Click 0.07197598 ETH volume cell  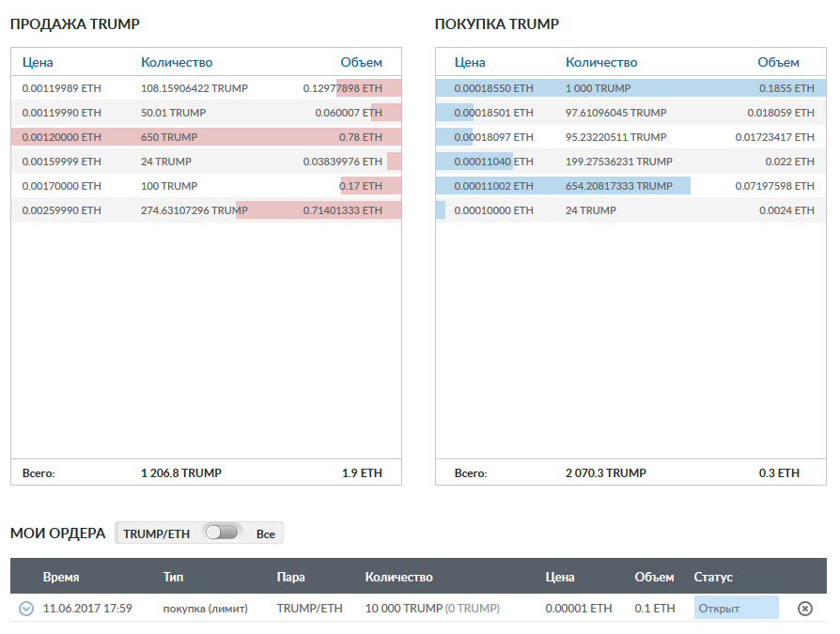pyautogui.click(x=774, y=186)
